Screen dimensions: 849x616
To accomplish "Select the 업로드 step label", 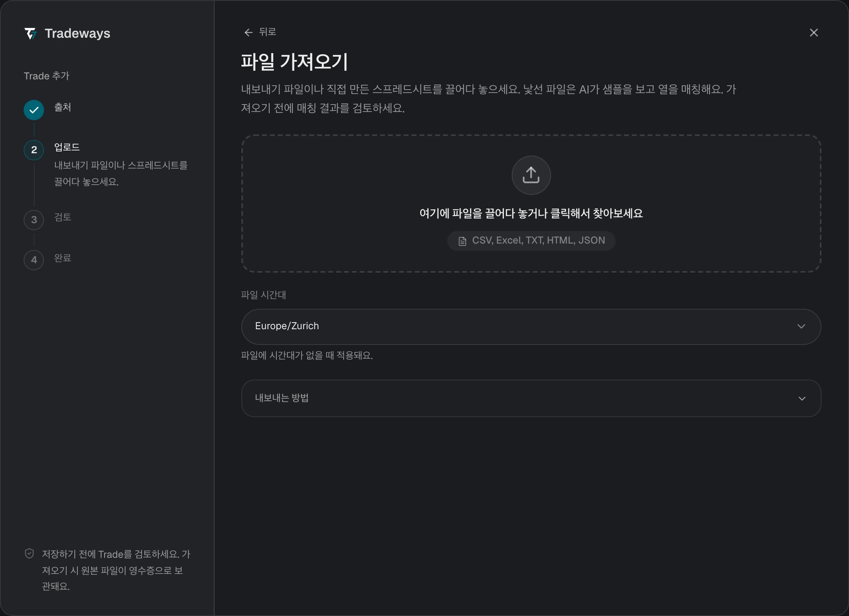I will point(67,147).
